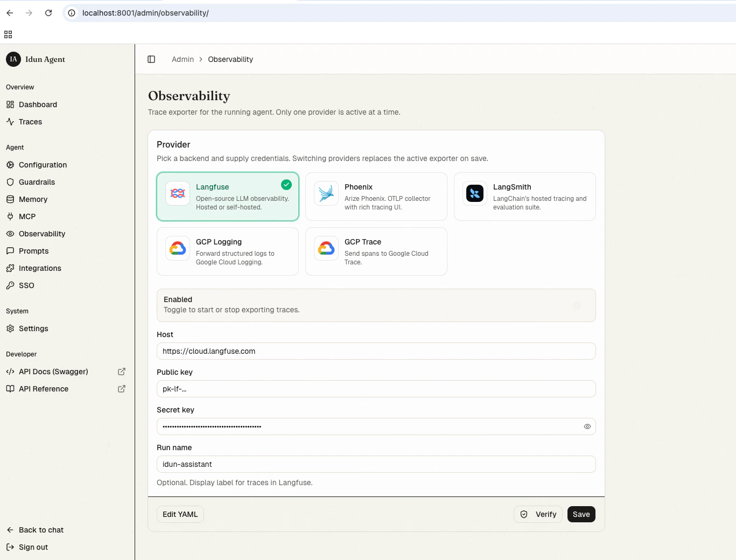736x560 pixels.
Task: Open the Edit YAML editor
Action: coord(180,514)
